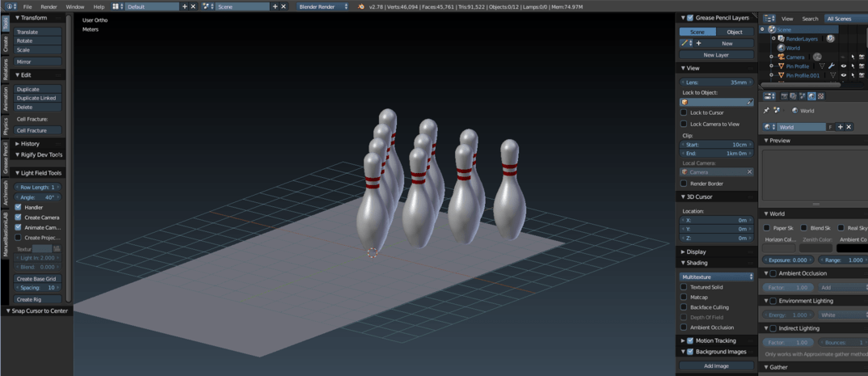Switch to World properties tab icon
The image size is (868, 376).
811,95
